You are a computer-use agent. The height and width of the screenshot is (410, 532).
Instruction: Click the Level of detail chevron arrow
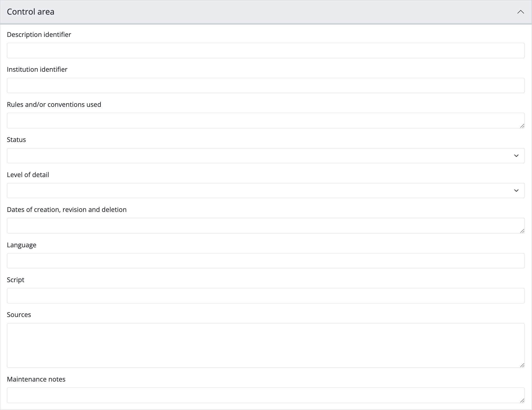516,191
